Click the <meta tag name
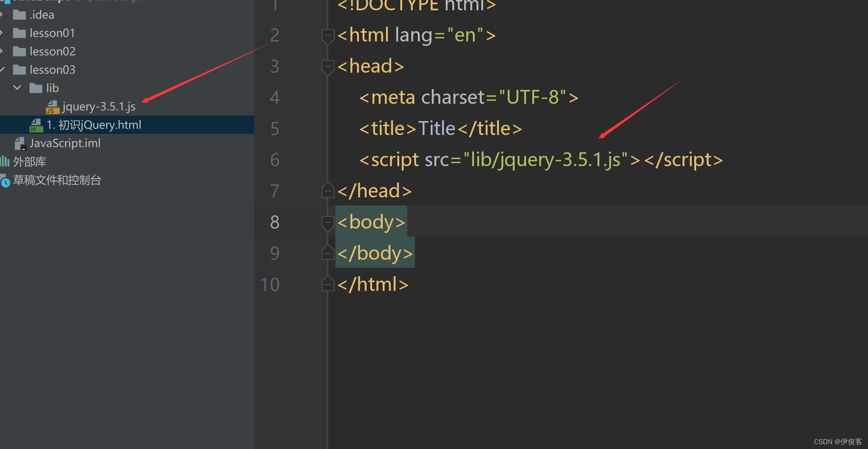This screenshot has height=449, width=868. click(387, 98)
